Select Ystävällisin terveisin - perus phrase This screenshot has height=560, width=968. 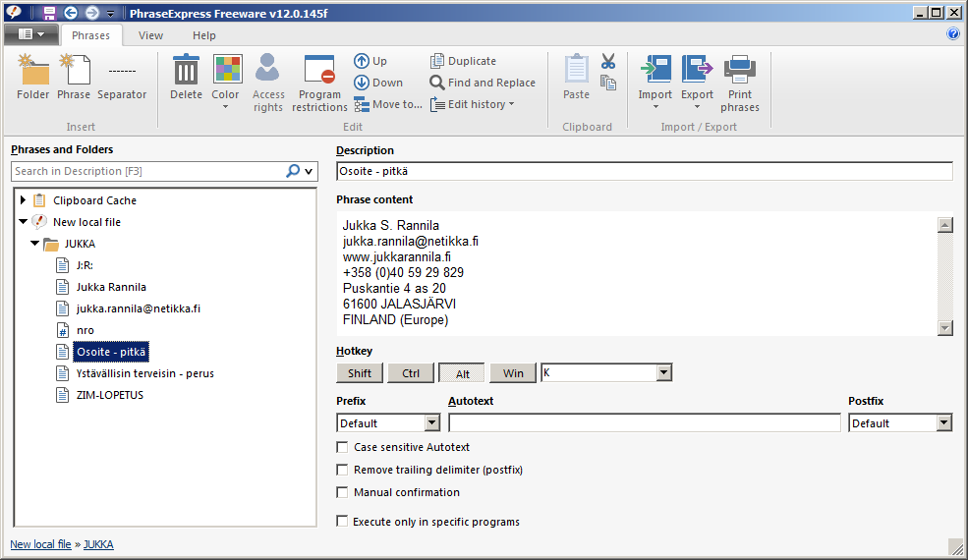pyautogui.click(x=145, y=373)
